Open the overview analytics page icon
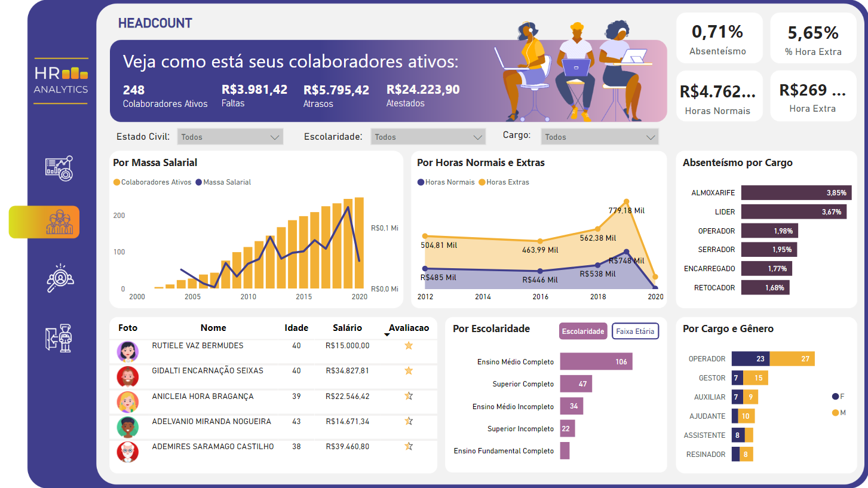This screenshot has width=868, height=488. (x=59, y=168)
